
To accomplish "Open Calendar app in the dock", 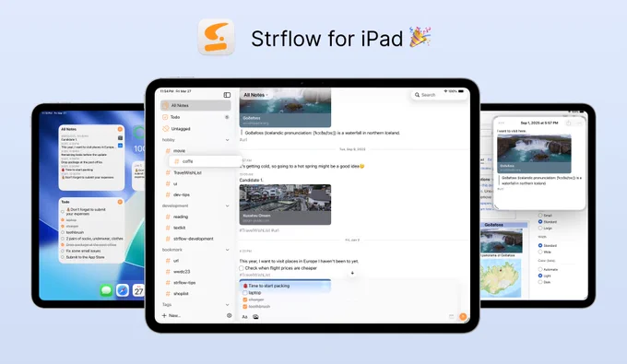I will (x=138, y=290).
